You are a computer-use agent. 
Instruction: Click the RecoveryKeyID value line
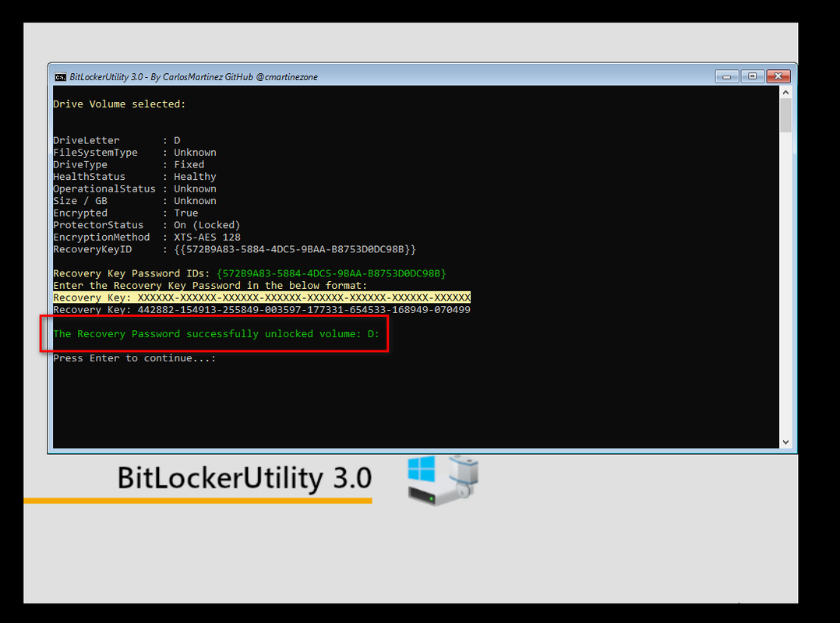(234, 249)
